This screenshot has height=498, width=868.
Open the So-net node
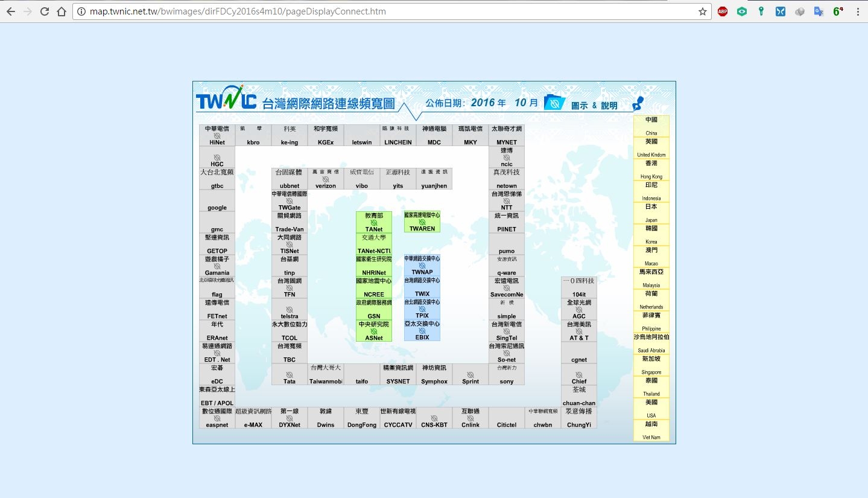pos(507,353)
